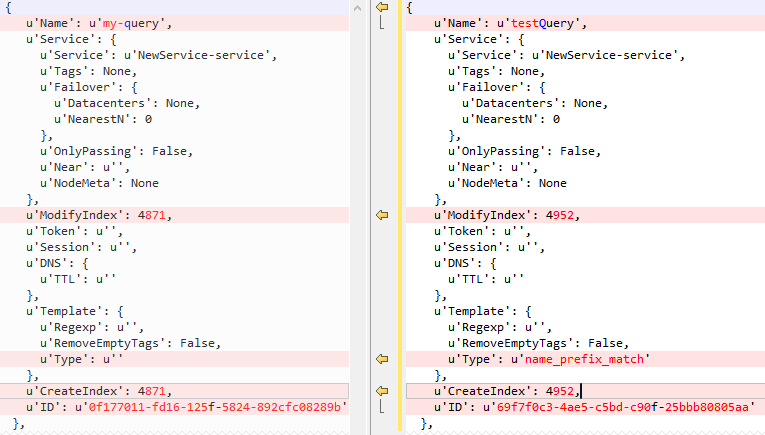
Task: Click the left pane scrollbar up arrow
Action: (358, 8)
